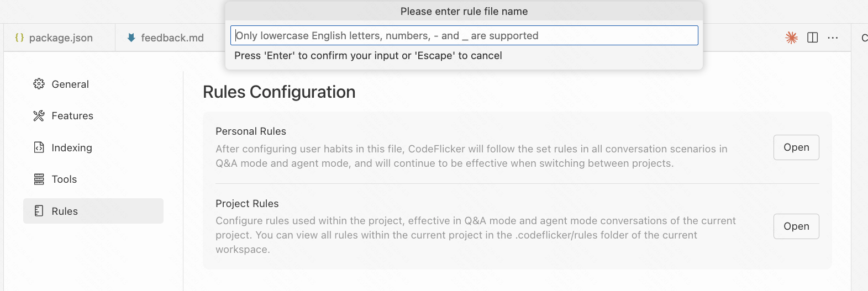The image size is (868, 291).
Task: Click the 'Press Enter to confirm' hint text
Action: click(x=368, y=56)
